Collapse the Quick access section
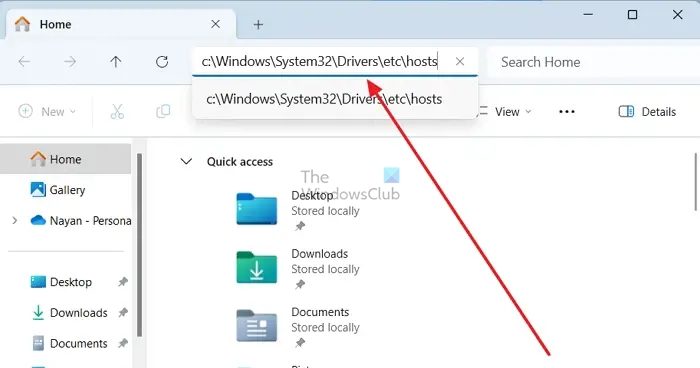The height and width of the screenshot is (368, 700). (186, 161)
